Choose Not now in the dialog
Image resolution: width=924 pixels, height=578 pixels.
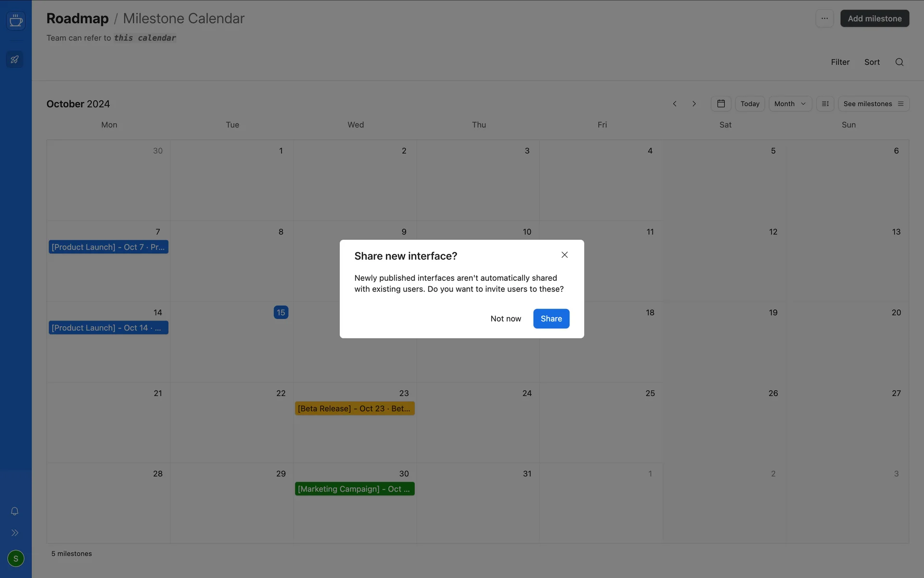(505, 319)
